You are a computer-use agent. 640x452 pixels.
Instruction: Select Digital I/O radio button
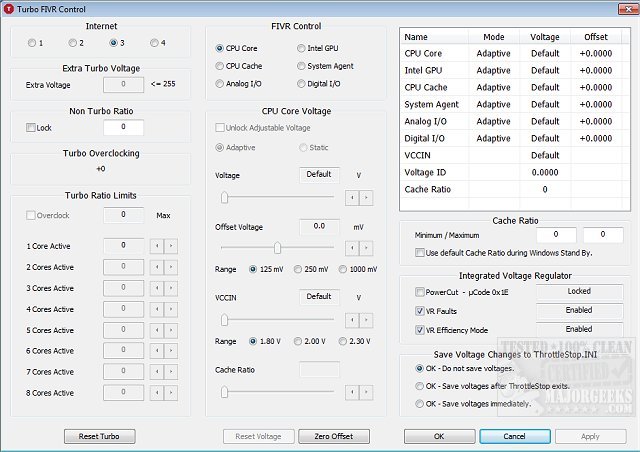(x=301, y=84)
